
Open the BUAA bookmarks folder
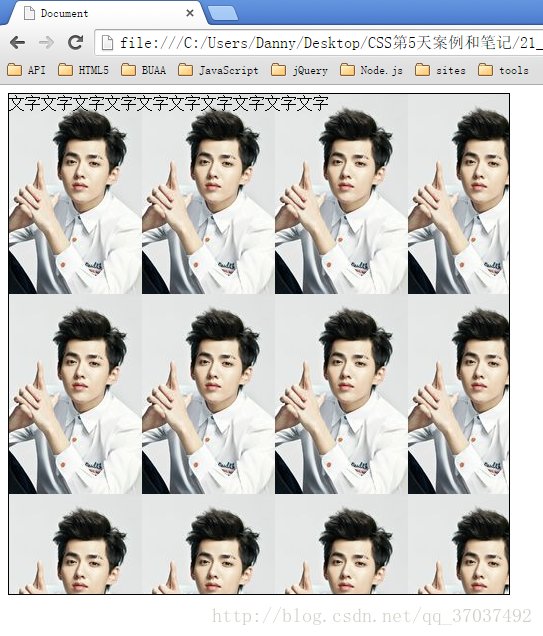144,70
